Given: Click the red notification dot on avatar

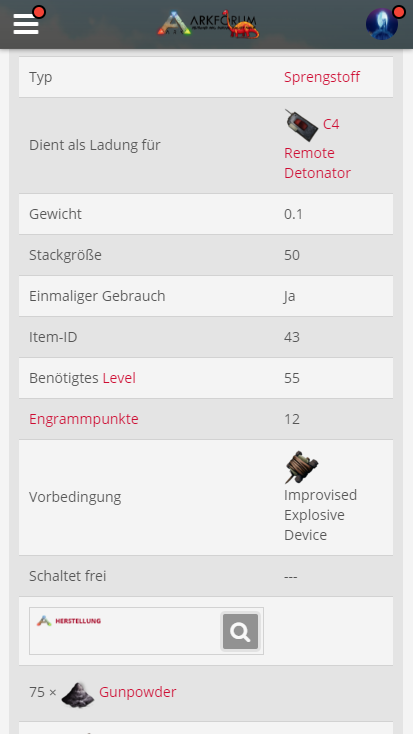Looking at the screenshot, I should (398, 12).
